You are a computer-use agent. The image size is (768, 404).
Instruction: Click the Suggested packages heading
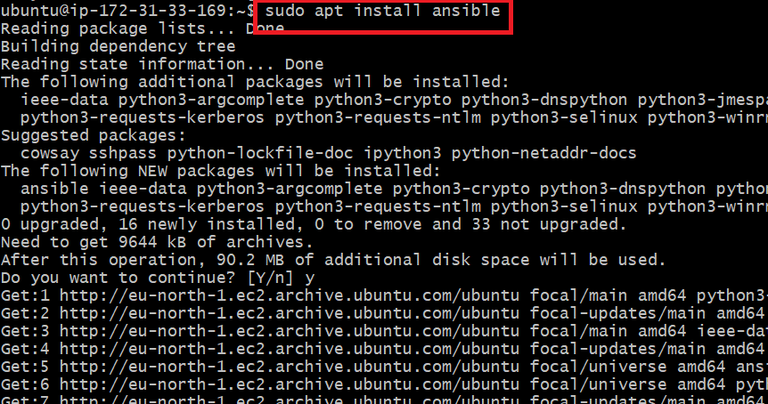(93, 134)
